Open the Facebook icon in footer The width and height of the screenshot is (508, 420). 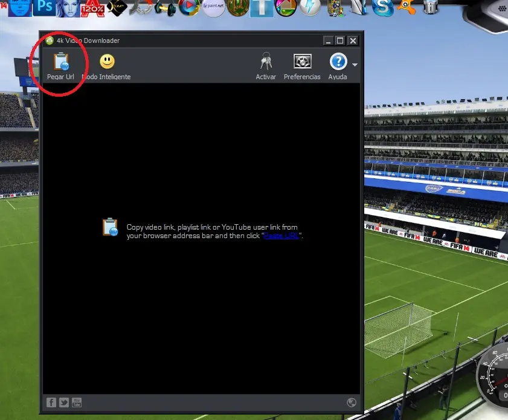(x=51, y=402)
